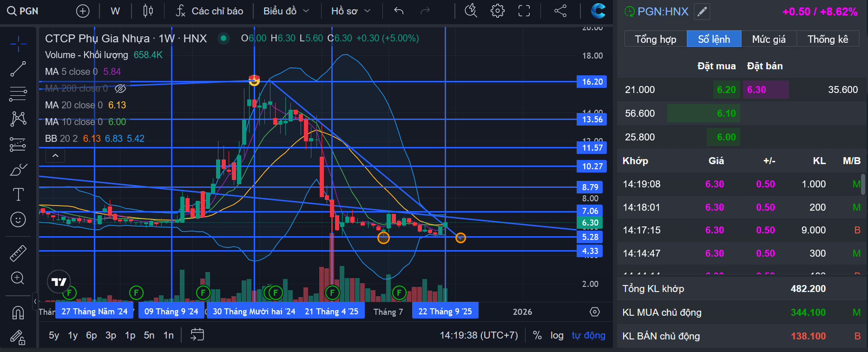Expand the Biểu đồ dropdown

point(286,11)
